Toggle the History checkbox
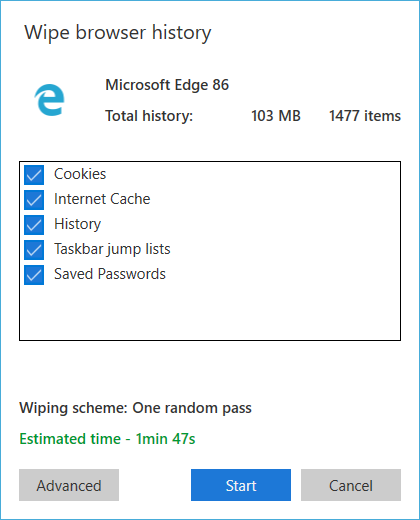The height and width of the screenshot is (520, 420). pos(34,225)
